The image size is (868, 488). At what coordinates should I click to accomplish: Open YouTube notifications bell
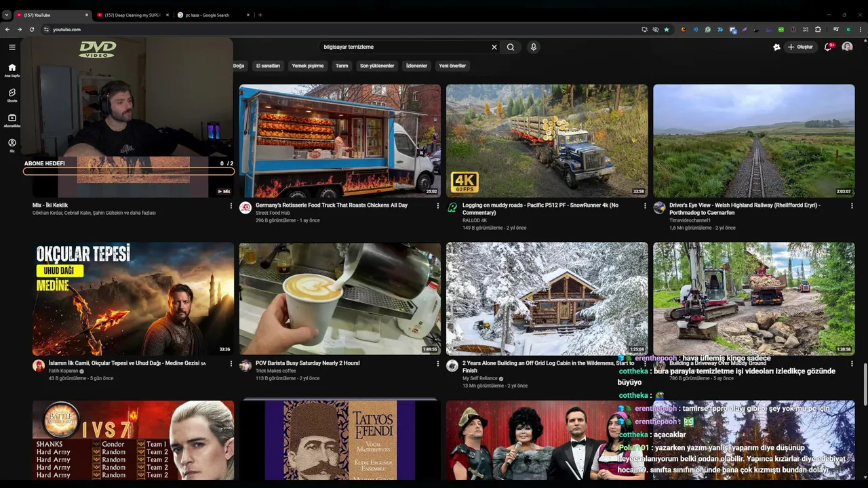click(828, 47)
